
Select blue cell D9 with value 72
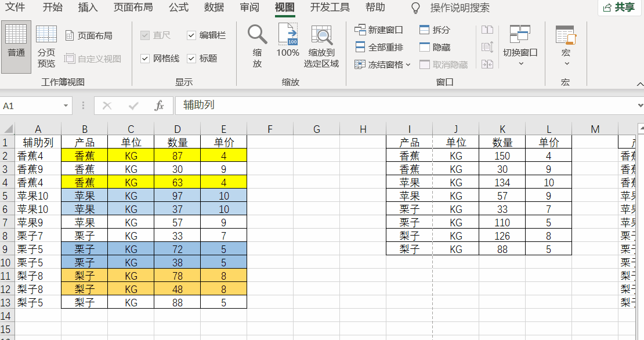[x=177, y=249]
